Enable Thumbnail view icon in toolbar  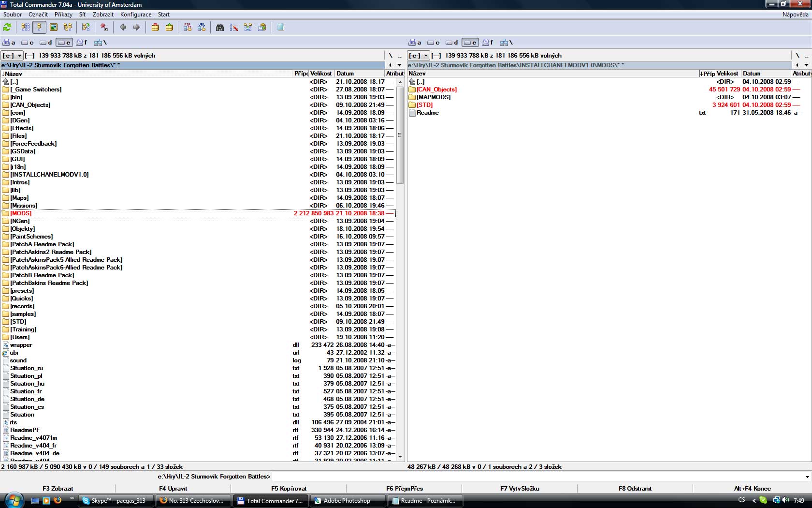(x=54, y=28)
